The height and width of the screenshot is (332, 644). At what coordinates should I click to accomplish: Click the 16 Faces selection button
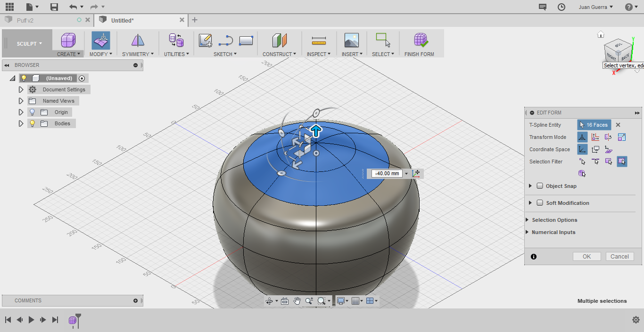click(x=594, y=125)
